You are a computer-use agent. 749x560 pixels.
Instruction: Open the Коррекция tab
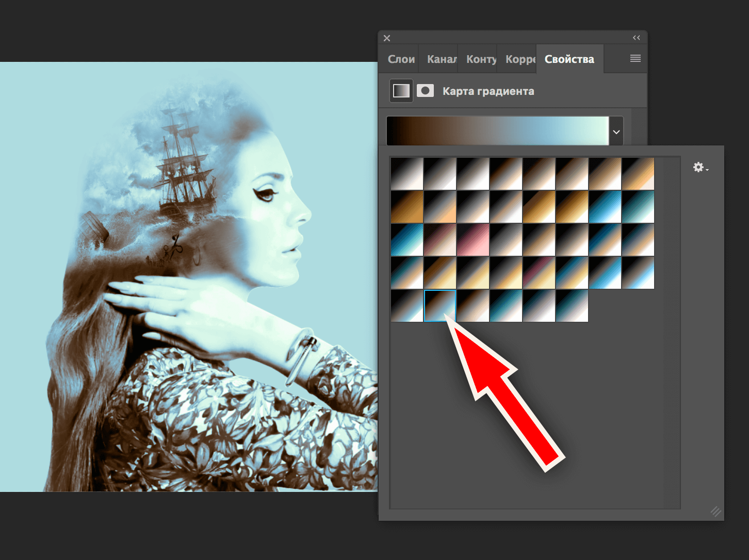click(520, 59)
